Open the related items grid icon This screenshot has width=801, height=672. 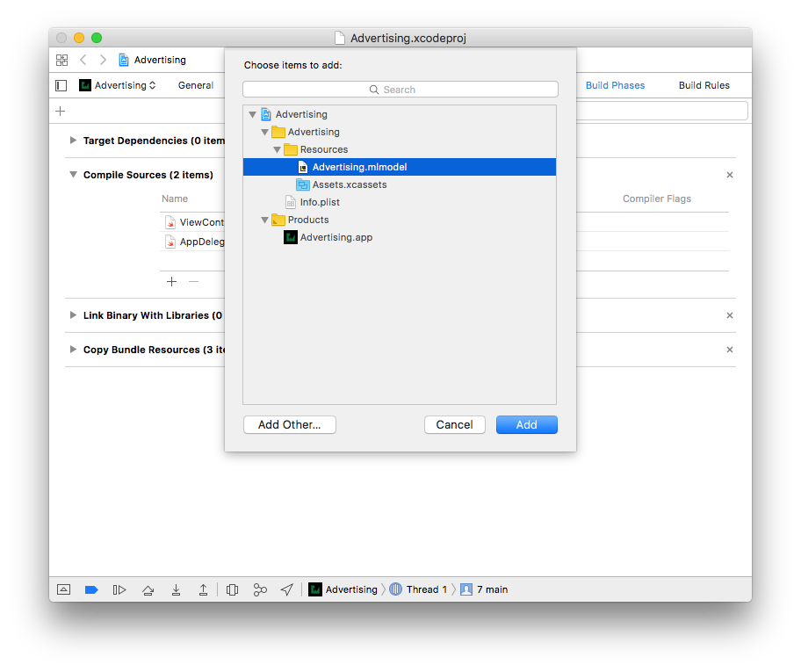pyautogui.click(x=61, y=61)
